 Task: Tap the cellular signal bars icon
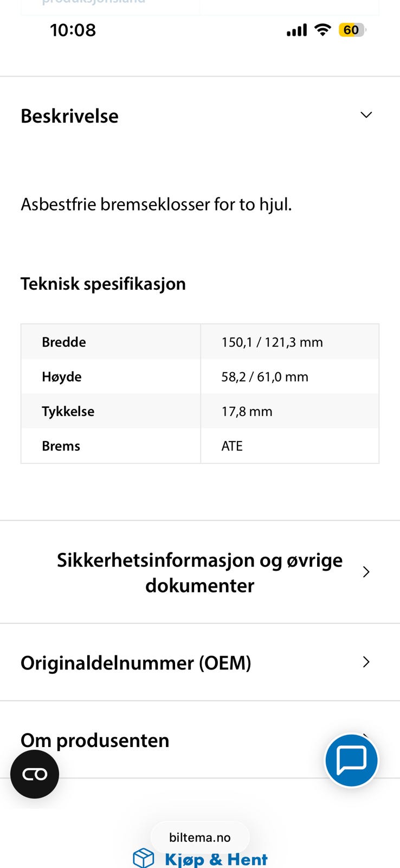coord(297,30)
